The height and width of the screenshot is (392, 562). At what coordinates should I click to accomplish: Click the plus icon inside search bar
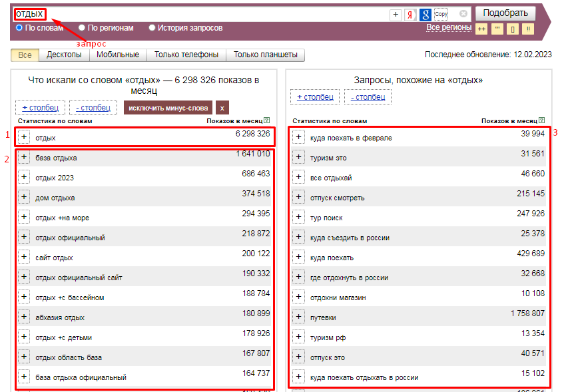[396, 14]
